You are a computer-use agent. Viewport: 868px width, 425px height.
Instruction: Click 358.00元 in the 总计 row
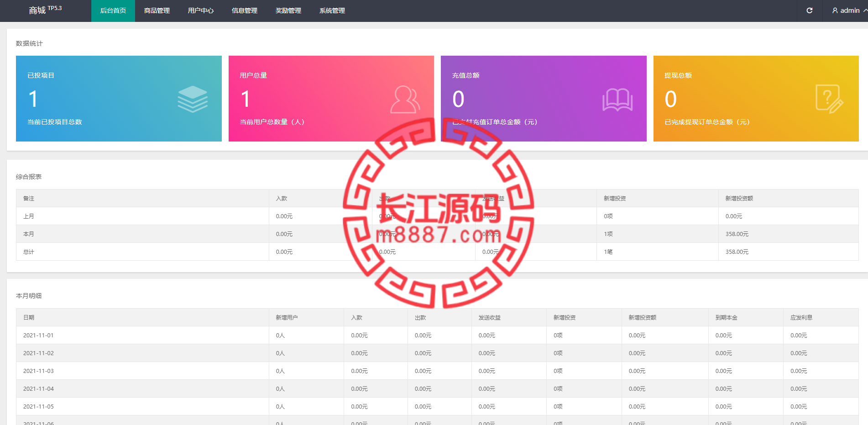coord(737,252)
